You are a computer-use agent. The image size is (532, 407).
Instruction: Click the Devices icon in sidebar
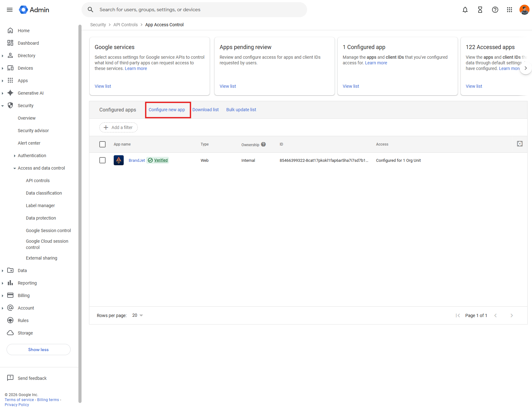coord(10,68)
